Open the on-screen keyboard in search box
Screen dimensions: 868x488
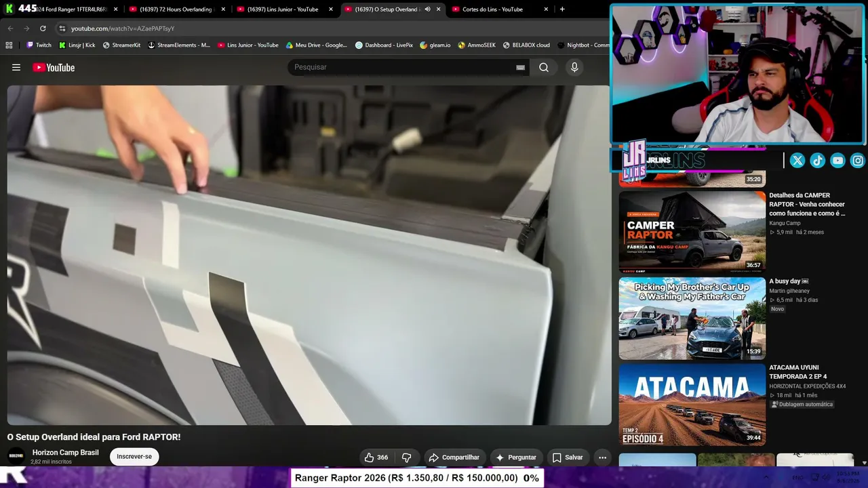tap(520, 67)
